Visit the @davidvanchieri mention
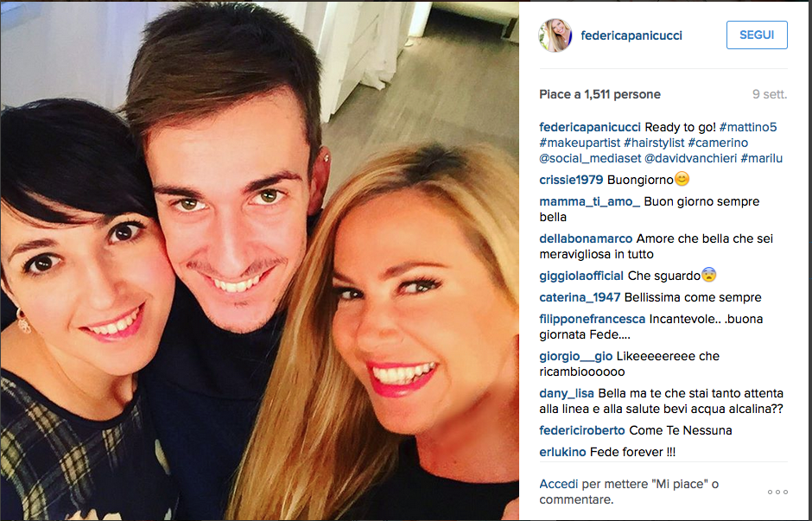The image size is (812, 521). (x=690, y=158)
